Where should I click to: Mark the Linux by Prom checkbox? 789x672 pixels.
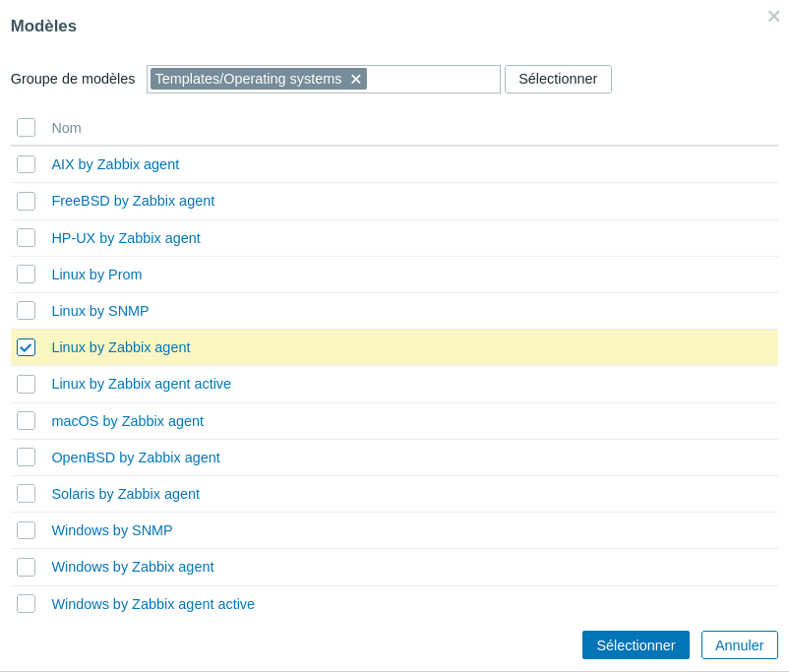27,275
